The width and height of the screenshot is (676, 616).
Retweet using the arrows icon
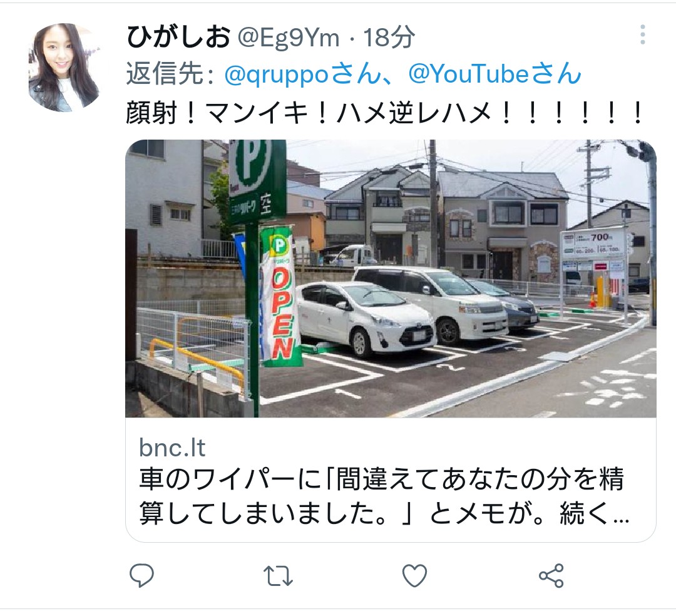(x=278, y=576)
